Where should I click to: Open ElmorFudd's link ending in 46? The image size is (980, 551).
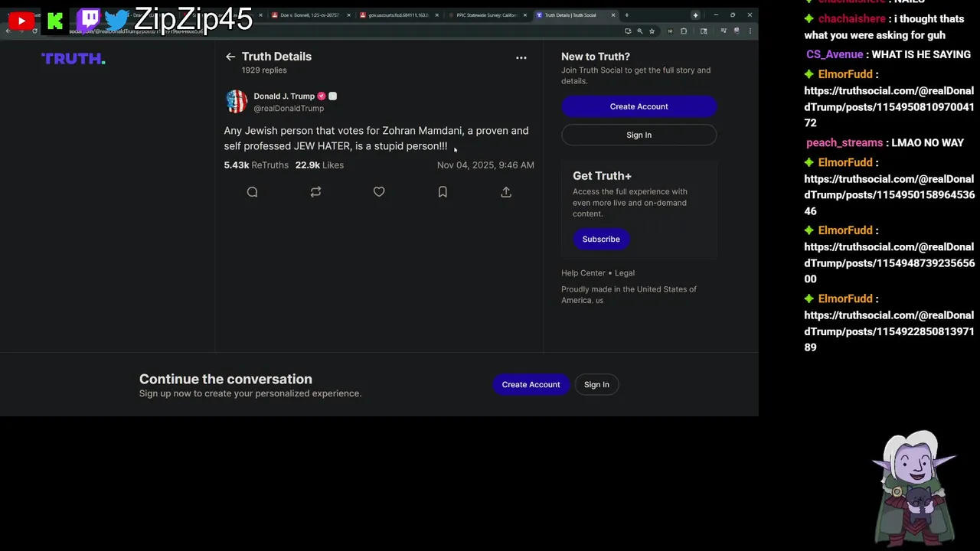tap(889, 195)
